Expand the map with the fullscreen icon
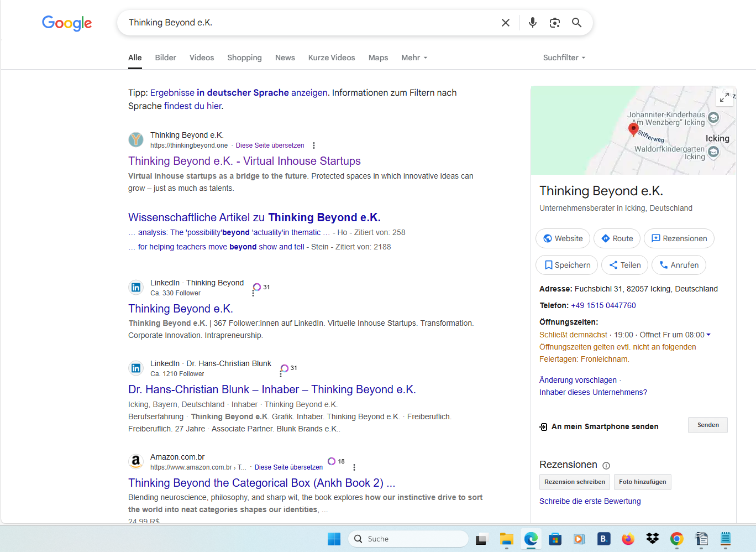 (x=724, y=97)
